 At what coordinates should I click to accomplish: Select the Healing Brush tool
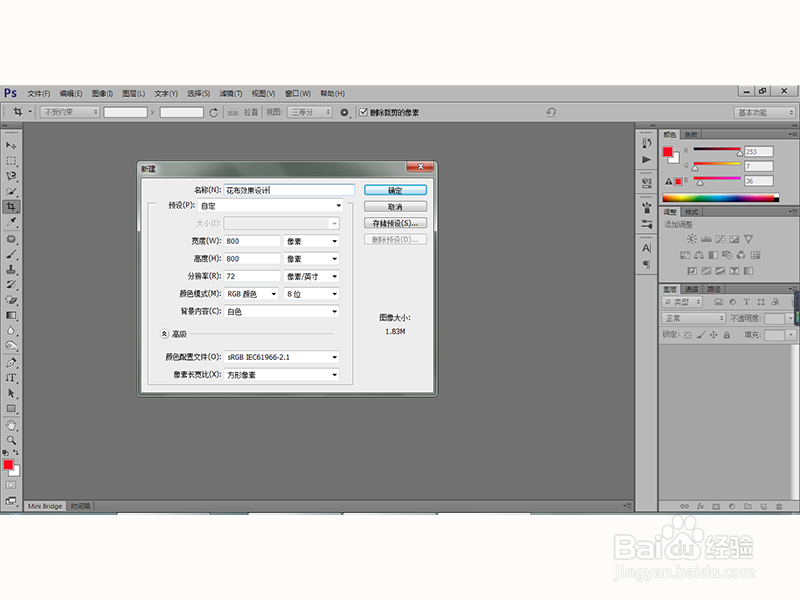pos(11,239)
